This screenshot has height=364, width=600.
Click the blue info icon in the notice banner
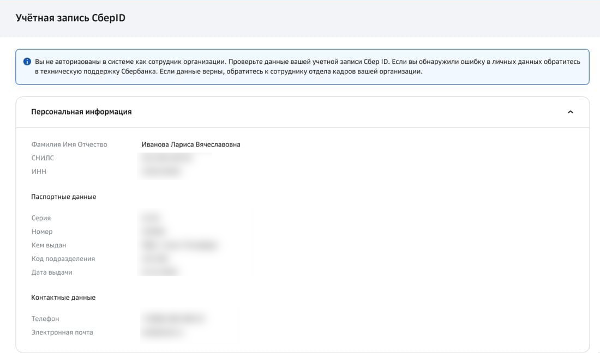click(x=27, y=62)
